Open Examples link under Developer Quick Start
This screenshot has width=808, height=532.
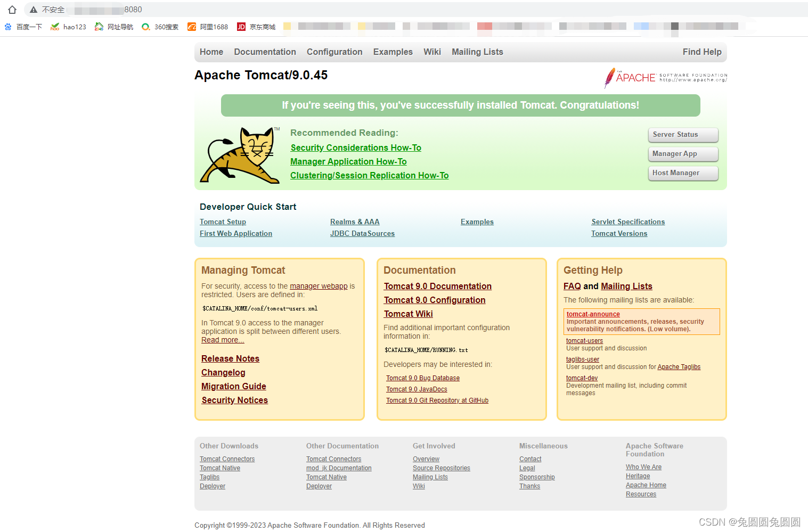(477, 222)
